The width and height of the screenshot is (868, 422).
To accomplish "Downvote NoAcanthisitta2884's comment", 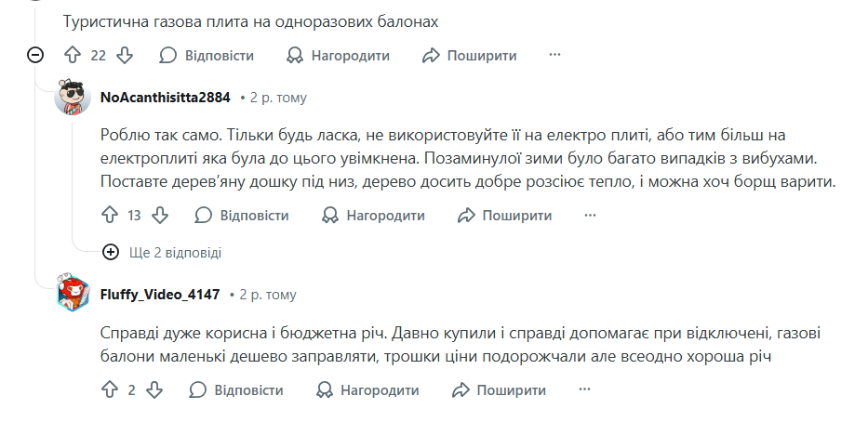I will click(160, 216).
